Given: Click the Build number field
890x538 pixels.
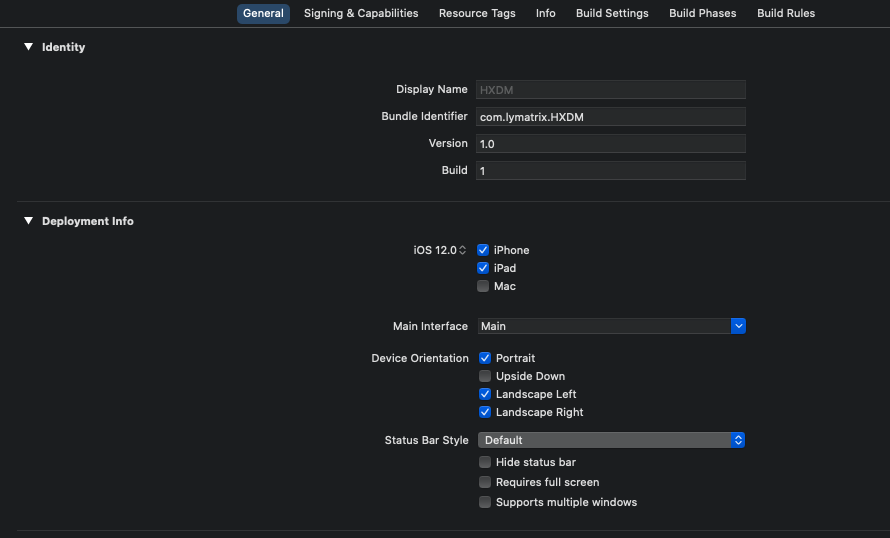Looking at the screenshot, I should tap(611, 171).
